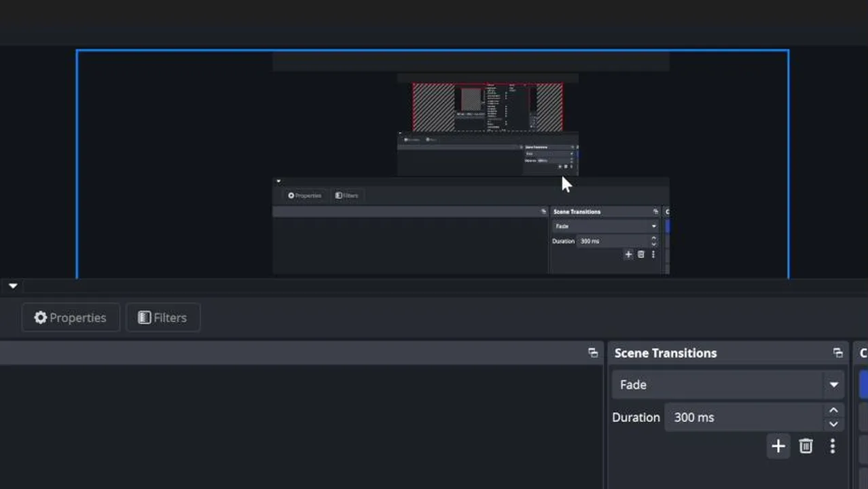Undock the Scene Transitions panel

(x=837, y=353)
